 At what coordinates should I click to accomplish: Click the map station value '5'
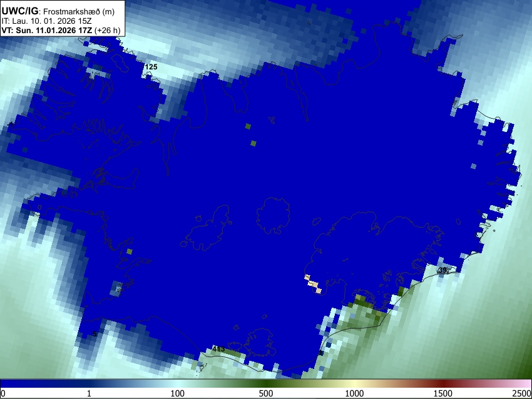point(95,334)
